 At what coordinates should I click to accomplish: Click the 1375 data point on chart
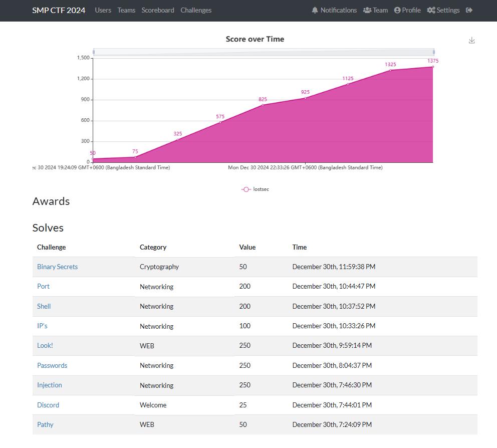click(433, 67)
